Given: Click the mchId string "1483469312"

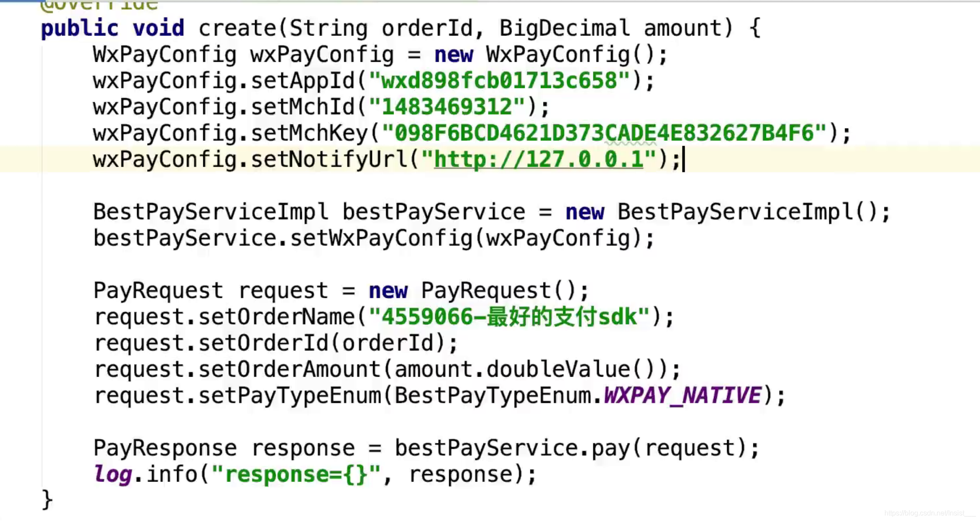Looking at the screenshot, I should coord(447,107).
